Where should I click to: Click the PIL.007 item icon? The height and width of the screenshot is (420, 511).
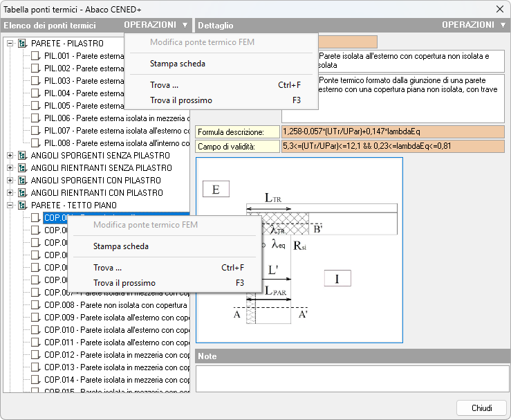(36, 131)
